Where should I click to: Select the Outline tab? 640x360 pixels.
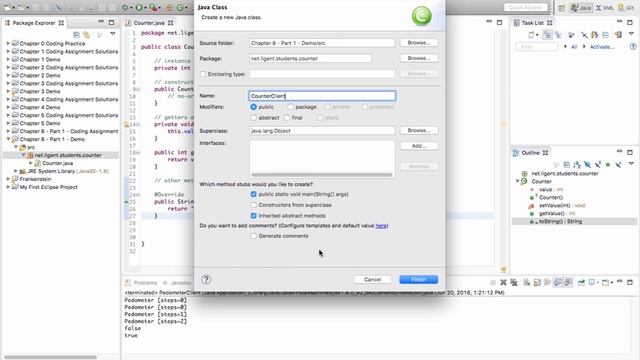(x=531, y=153)
